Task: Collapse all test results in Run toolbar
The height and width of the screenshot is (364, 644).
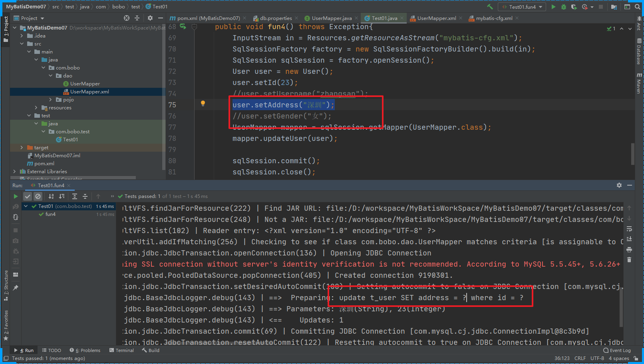Action: click(85, 196)
